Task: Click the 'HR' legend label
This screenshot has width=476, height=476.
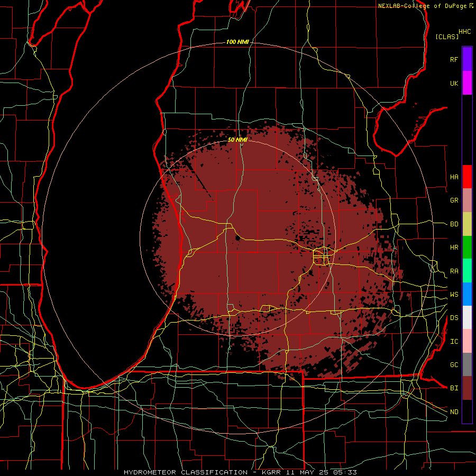Action: [454, 248]
